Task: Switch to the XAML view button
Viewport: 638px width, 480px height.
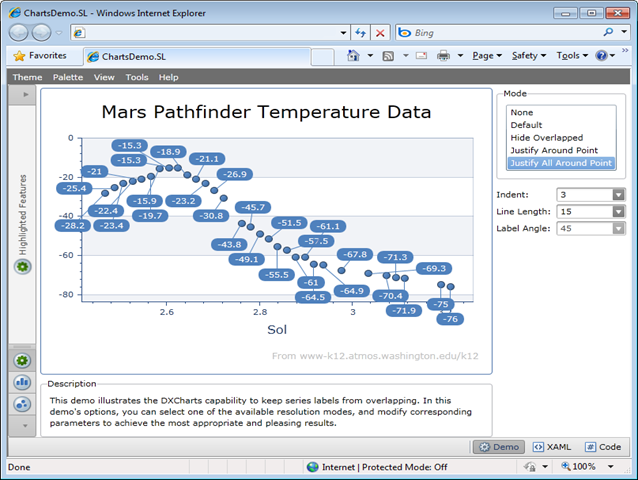Action: 552,447
